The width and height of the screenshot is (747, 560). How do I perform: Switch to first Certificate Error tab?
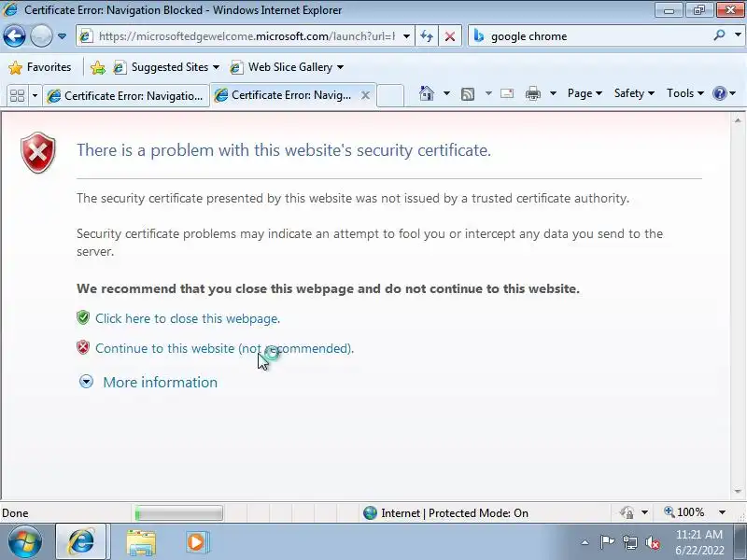click(126, 96)
